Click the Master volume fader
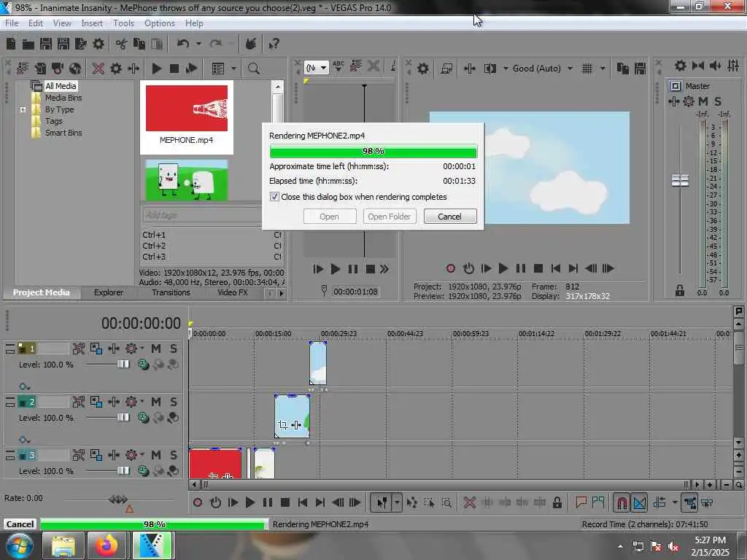Viewport: 747px width, 560px height. point(680,181)
